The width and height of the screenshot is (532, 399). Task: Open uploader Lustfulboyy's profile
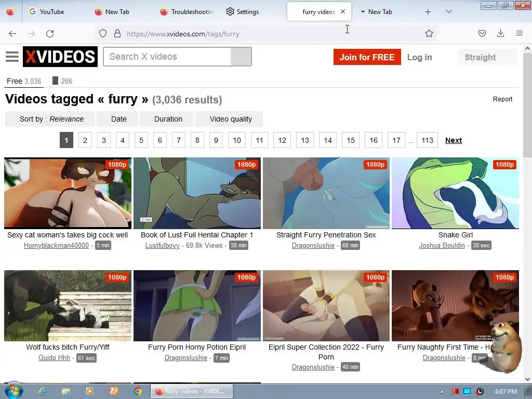click(x=163, y=245)
